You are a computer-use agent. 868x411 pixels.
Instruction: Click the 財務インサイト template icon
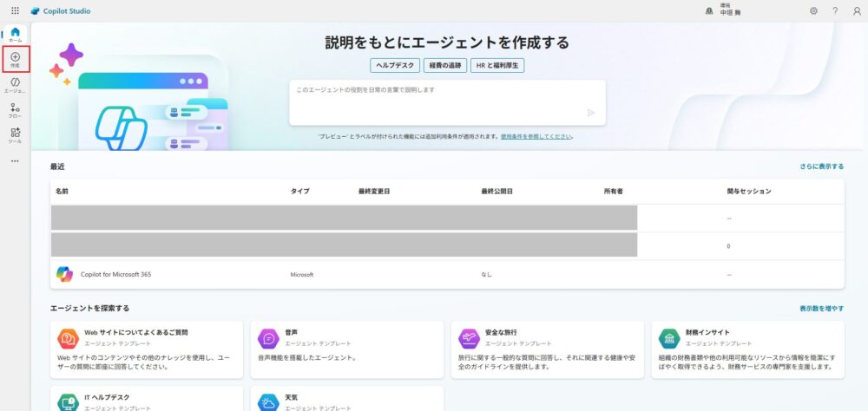(x=669, y=338)
